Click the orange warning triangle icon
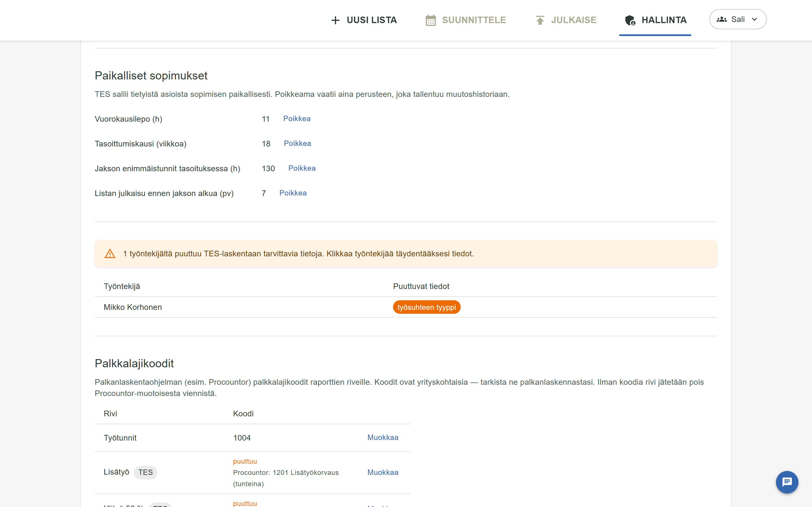This screenshot has height=507, width=812. click(110, 253)
